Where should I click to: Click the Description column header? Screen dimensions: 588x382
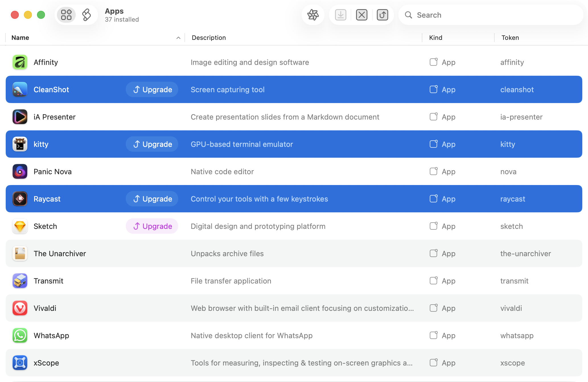209,38
